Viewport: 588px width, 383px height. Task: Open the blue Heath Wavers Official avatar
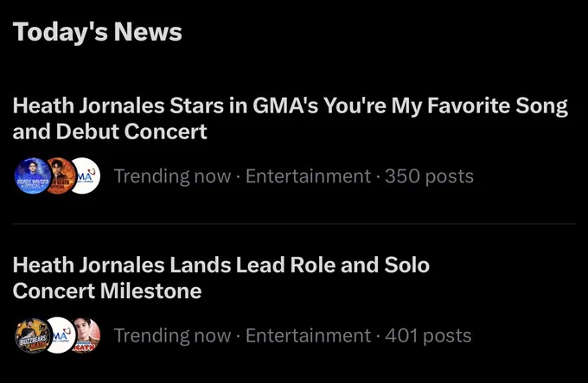pyautogui.click(x=33, y=176)
